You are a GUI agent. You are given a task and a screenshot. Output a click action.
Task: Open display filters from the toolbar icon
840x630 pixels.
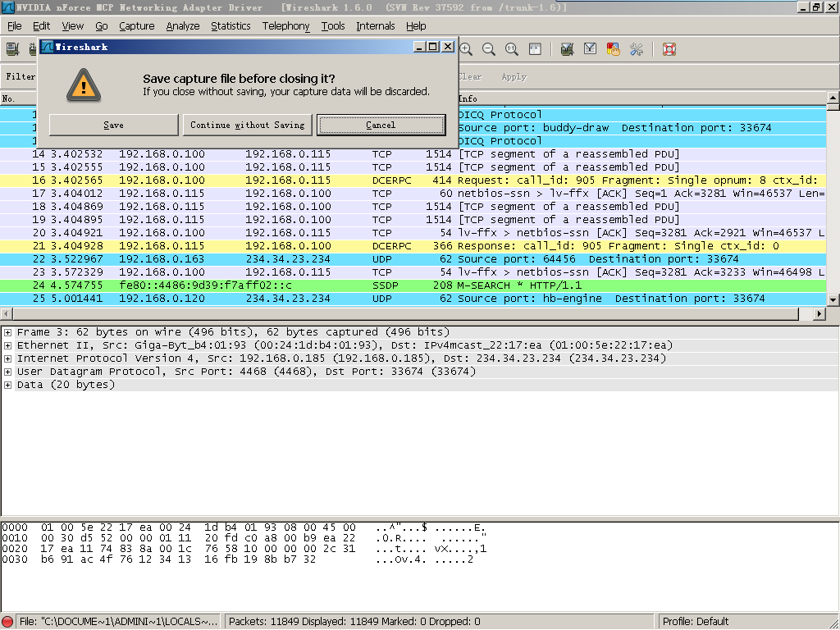tap(591, 49)
